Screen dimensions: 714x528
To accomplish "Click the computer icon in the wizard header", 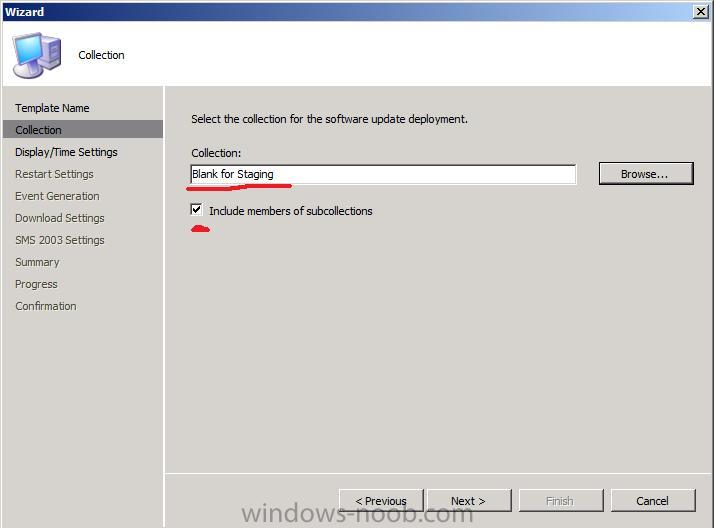I will [37, 55].
